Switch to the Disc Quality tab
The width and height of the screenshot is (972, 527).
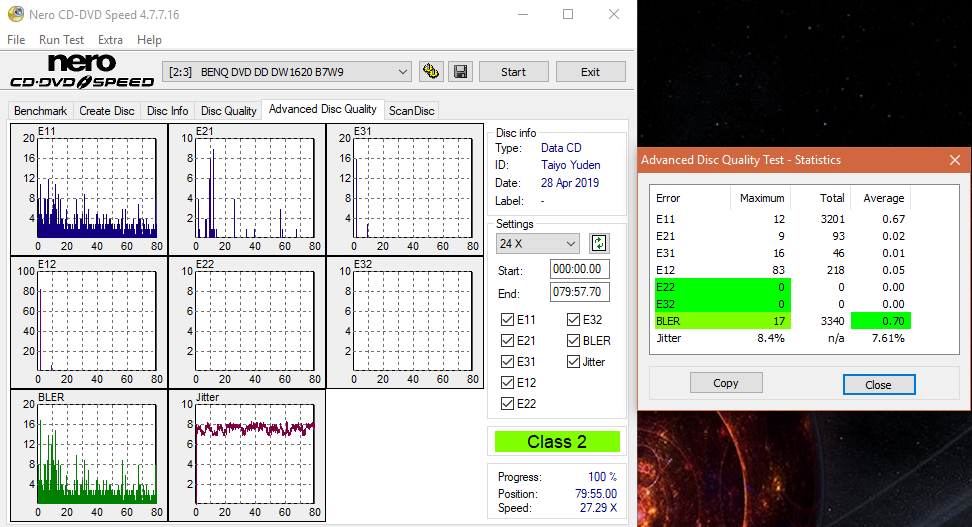pyautogui.click(x=228, y=110)
